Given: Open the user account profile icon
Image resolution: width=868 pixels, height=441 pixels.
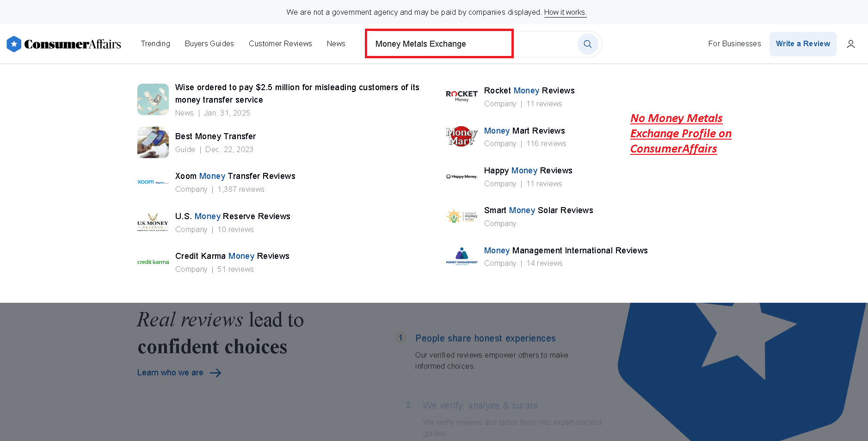Looking at the screenshot, I should (x=851, y=44).
